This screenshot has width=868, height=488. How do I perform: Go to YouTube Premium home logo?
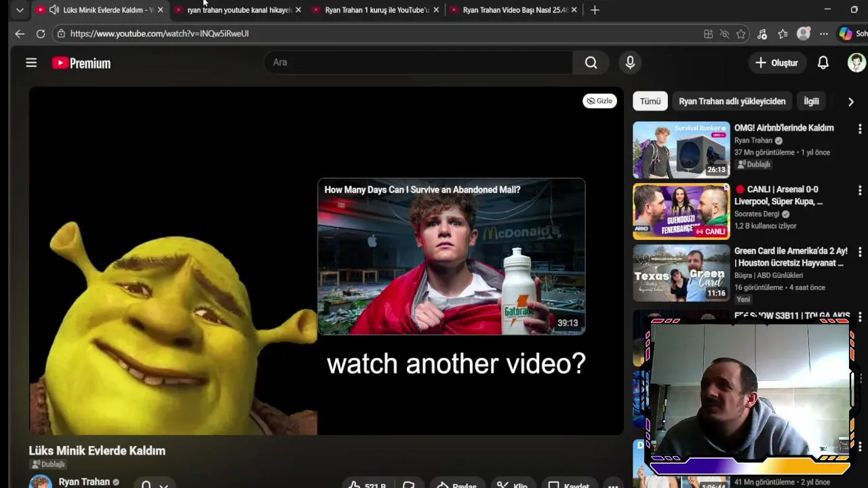(x=81, y=63)
